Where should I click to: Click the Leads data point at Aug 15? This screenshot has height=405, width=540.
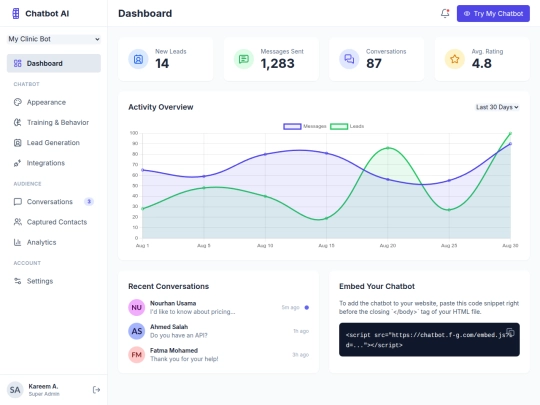point(326,218)
